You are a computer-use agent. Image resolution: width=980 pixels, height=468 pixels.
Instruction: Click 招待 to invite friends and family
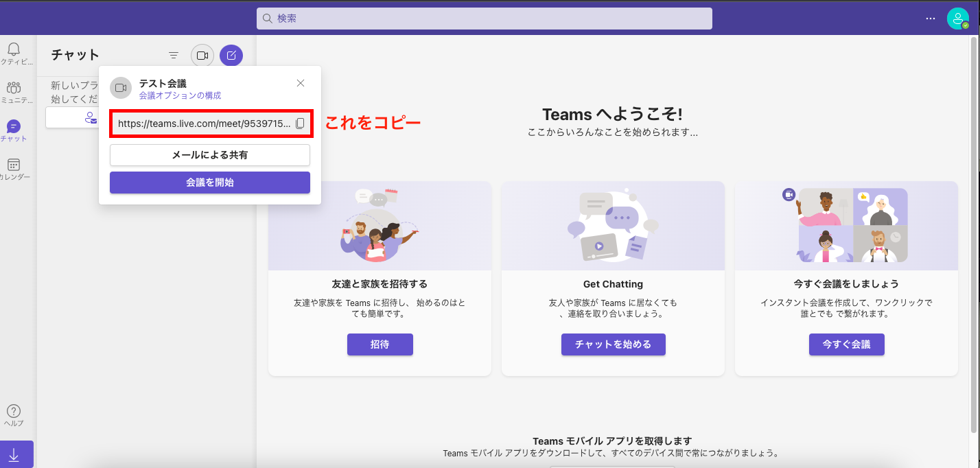click(x=380, y=344)
